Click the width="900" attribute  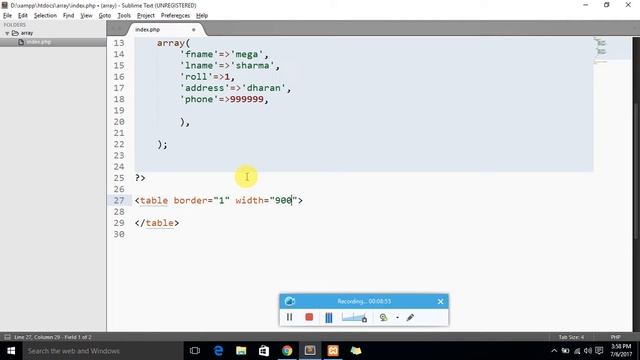[266, 200]
